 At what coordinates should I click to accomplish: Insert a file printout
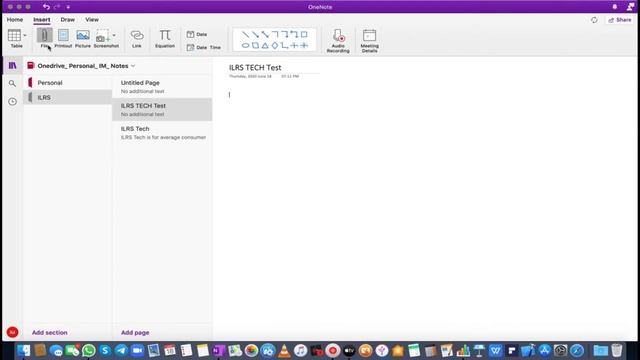click(63, 38)
